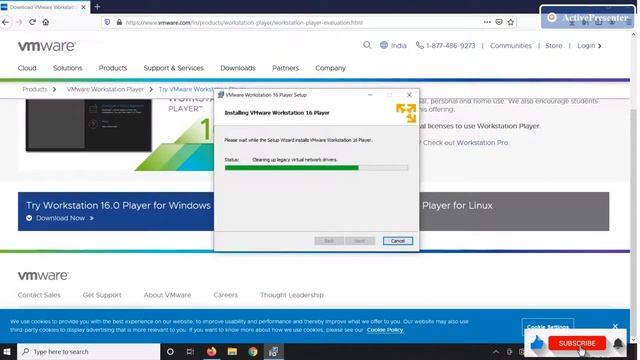
Task: Click the Save to Pocket icon
Action: (499, 22)
